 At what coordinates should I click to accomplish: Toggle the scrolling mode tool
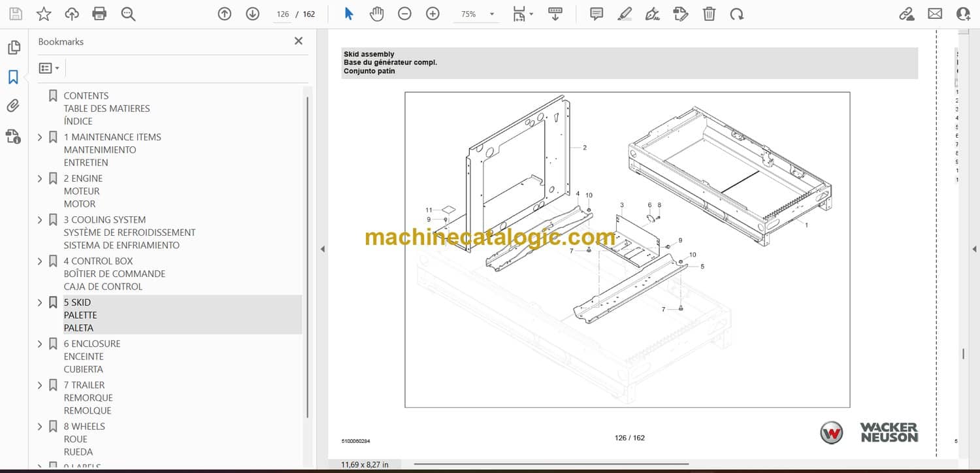pyautogui.click(x=555, y=14)
